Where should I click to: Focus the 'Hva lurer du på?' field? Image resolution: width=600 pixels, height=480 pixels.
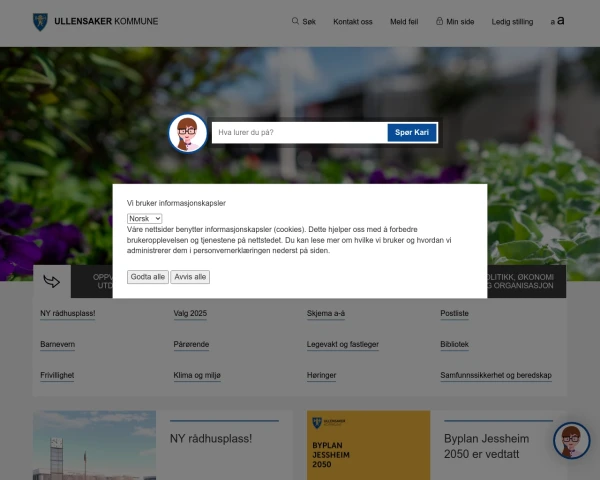(x=299, y=132)
